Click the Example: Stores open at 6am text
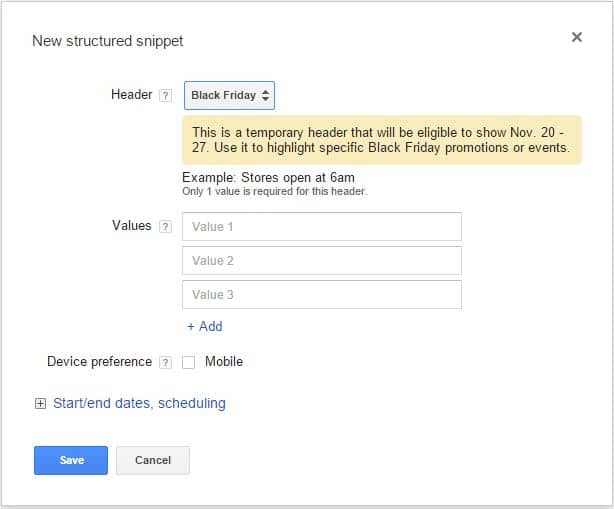Image resolution: width=614 pixels, height=509 pixels. [268, 178]
